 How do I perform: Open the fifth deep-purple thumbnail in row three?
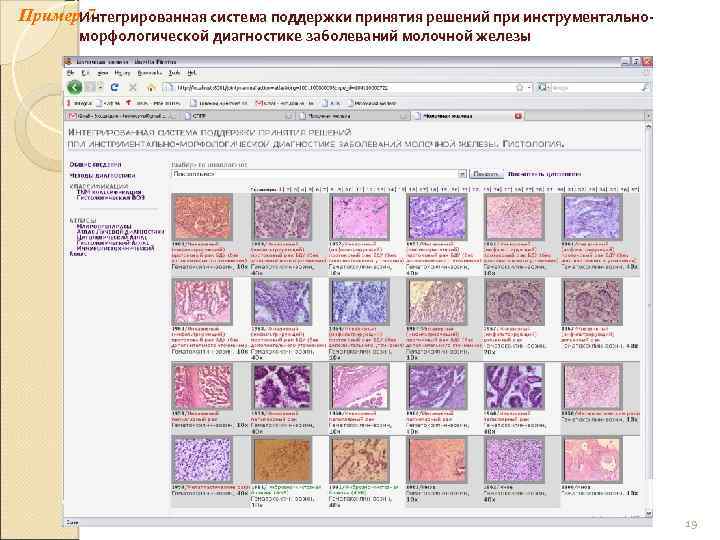click(515, 387)
